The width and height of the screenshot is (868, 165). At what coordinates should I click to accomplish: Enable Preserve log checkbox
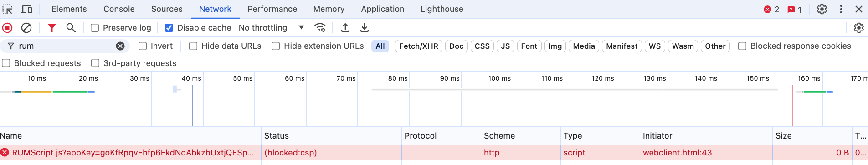coord(95,28)
